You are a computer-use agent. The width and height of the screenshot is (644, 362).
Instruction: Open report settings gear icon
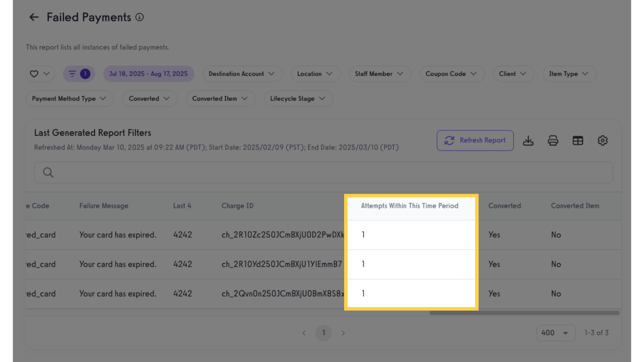pos(603,140)
